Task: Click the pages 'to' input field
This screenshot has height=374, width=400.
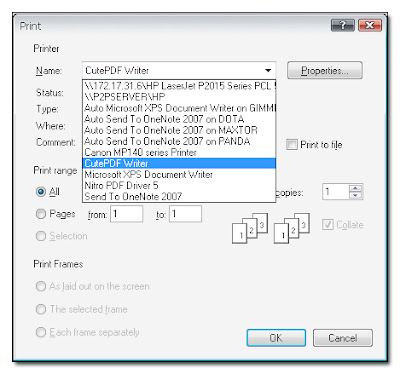Action: [x=185, y=214]
